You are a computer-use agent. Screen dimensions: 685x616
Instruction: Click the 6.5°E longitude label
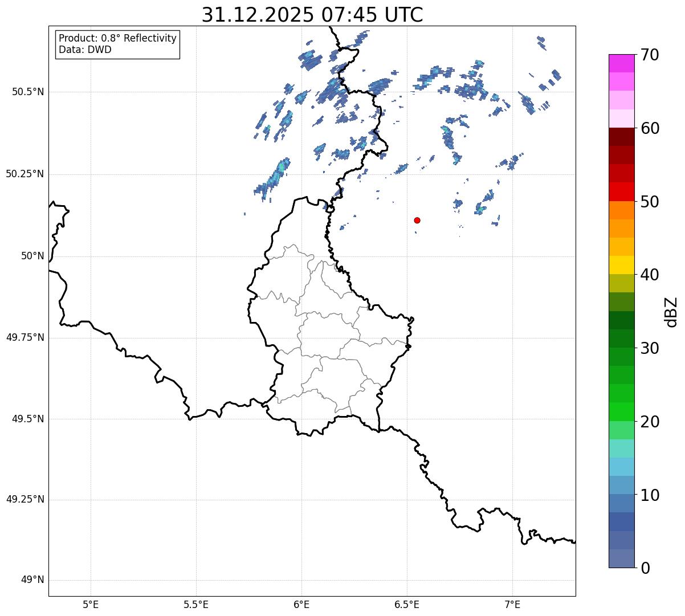407,605
